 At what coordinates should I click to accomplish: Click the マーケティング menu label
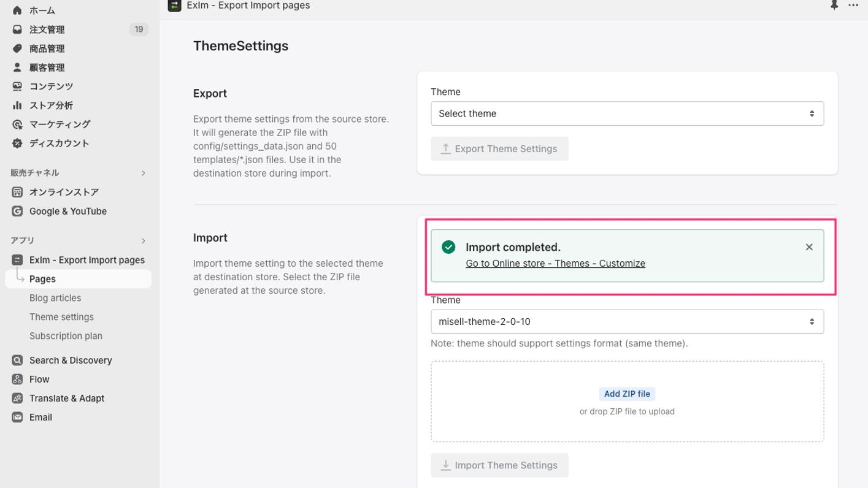60,124
